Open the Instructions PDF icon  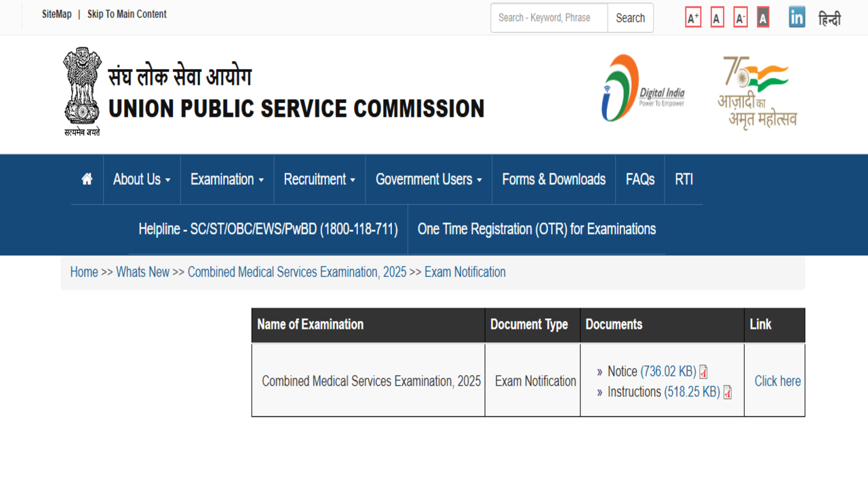(x=727, y=392)
